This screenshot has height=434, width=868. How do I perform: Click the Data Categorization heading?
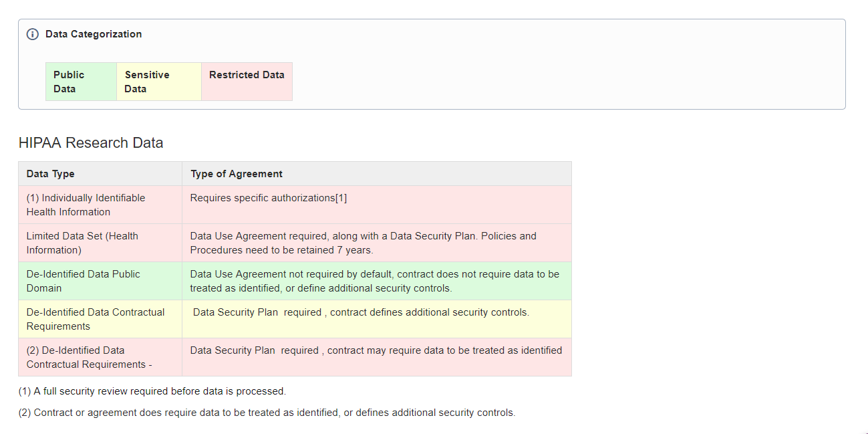tap(94, 34)
